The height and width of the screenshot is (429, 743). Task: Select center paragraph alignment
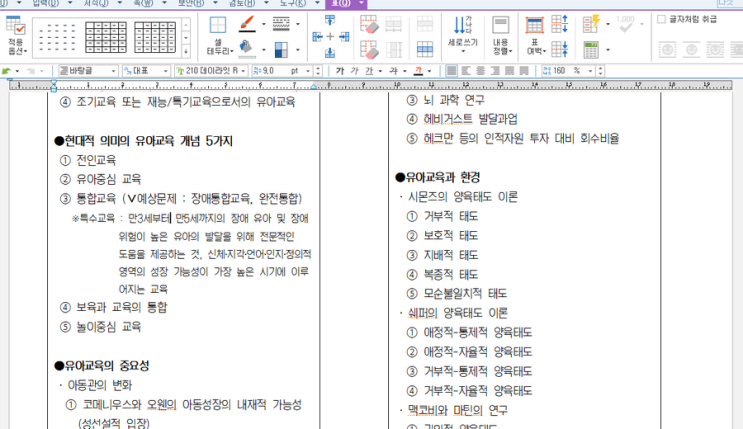pyautogui.click(x=480, y=71)
